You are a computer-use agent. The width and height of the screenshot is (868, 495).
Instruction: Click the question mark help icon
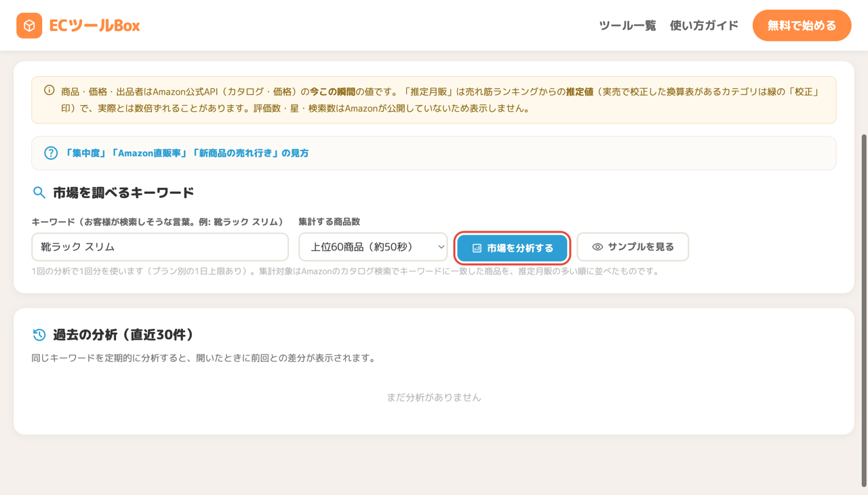coord(51,153)
